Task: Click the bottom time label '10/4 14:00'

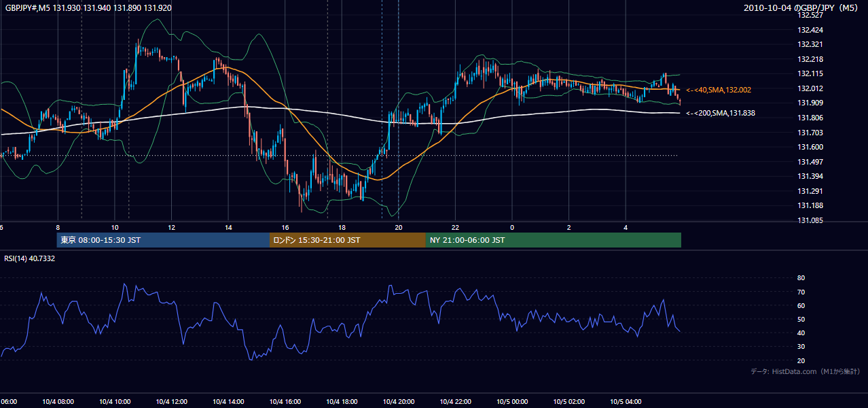Action: (228, 402)
